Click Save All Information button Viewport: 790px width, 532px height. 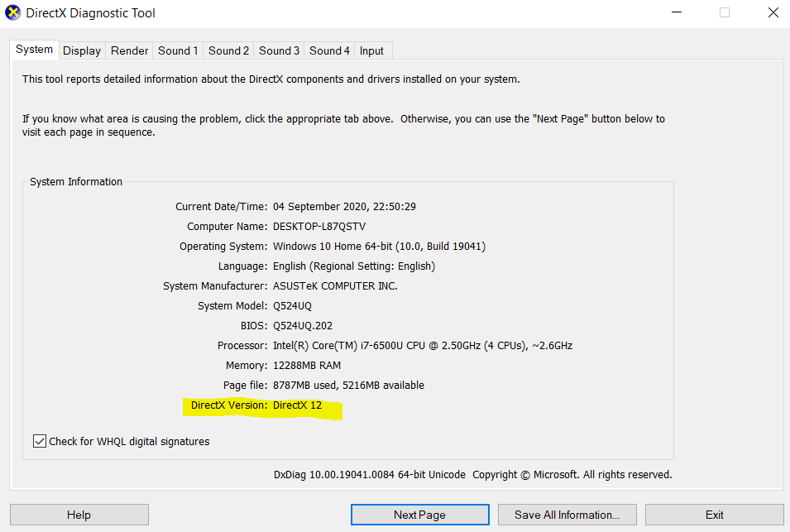click(567, 515)
